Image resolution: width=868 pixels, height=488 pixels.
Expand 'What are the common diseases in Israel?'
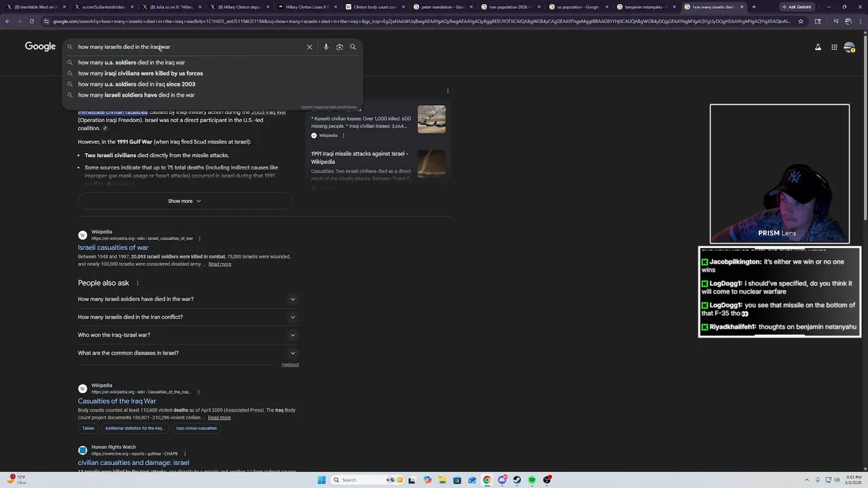(187, 353)
